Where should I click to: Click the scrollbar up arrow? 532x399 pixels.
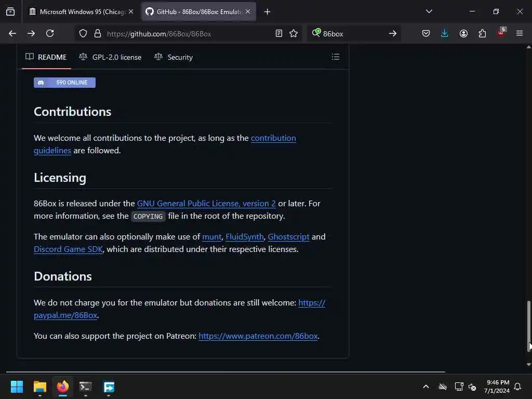click(528, 47)
